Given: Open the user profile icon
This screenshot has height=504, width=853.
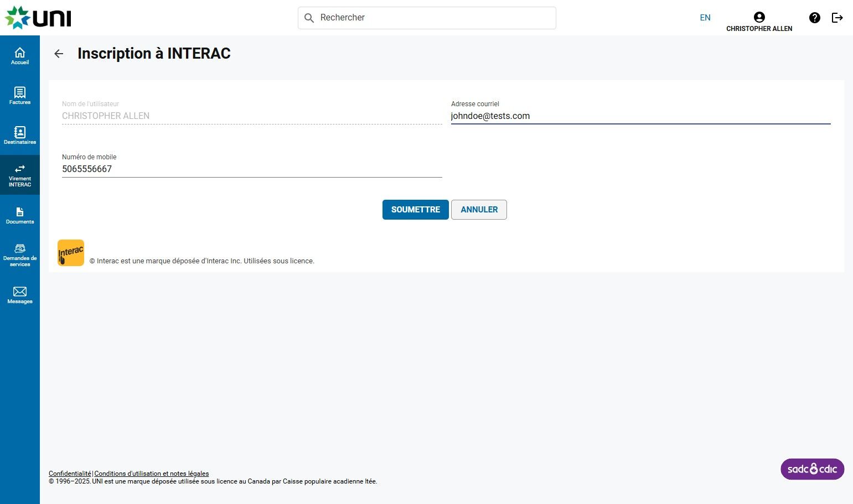Looking at the screenshot, I should [759, 17].
